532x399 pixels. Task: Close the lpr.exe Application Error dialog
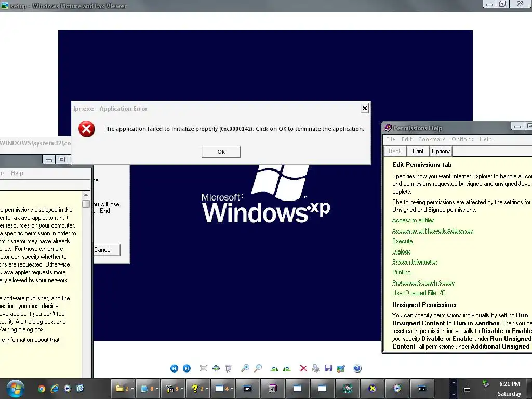[364, 108]
